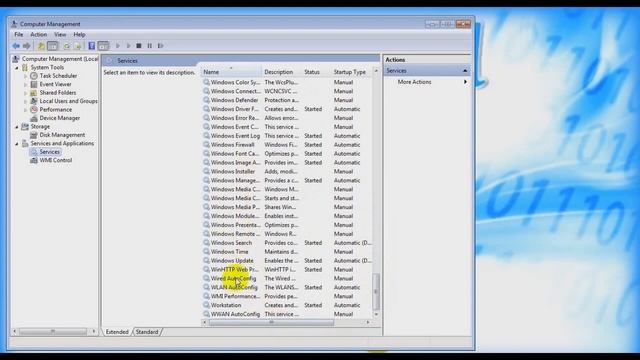Open Device Manager in the tree
This screenshot has height=360, width=640.
tap(60, 118)
